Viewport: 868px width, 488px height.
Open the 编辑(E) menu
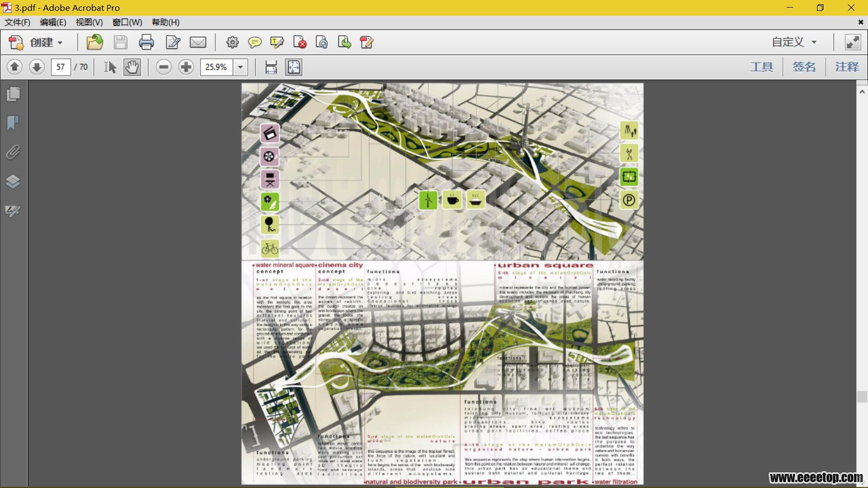(x=53, y=22)
